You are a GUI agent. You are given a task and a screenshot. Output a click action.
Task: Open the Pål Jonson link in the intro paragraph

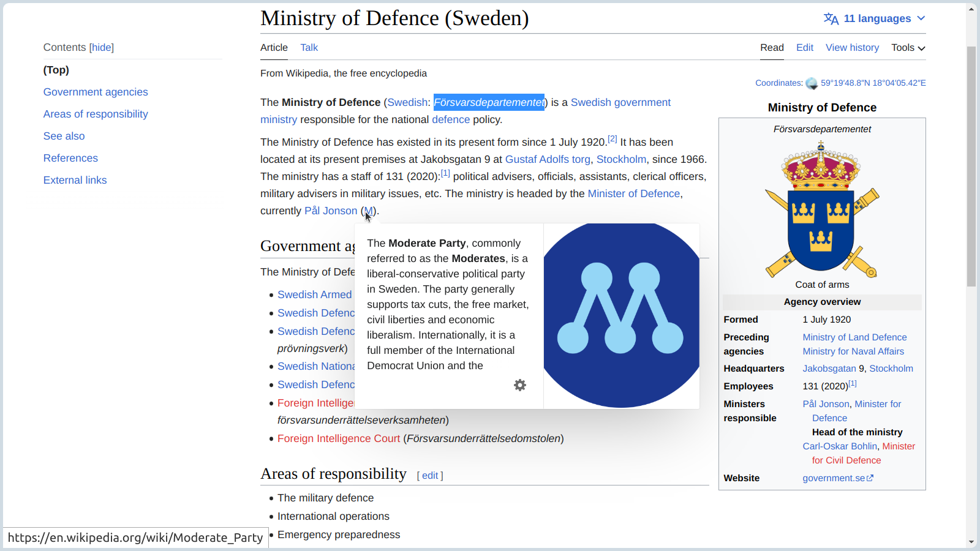click(331, 211)
